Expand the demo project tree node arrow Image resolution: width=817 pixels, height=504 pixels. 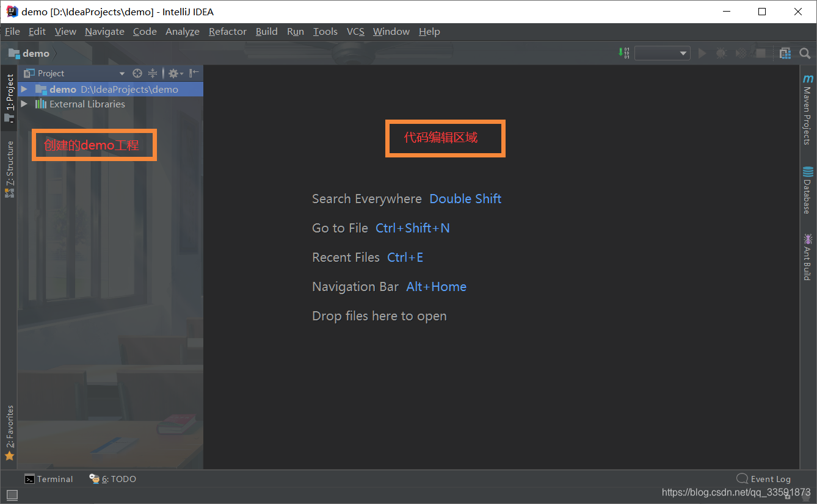pyautogui.click(x=24, y=89)
